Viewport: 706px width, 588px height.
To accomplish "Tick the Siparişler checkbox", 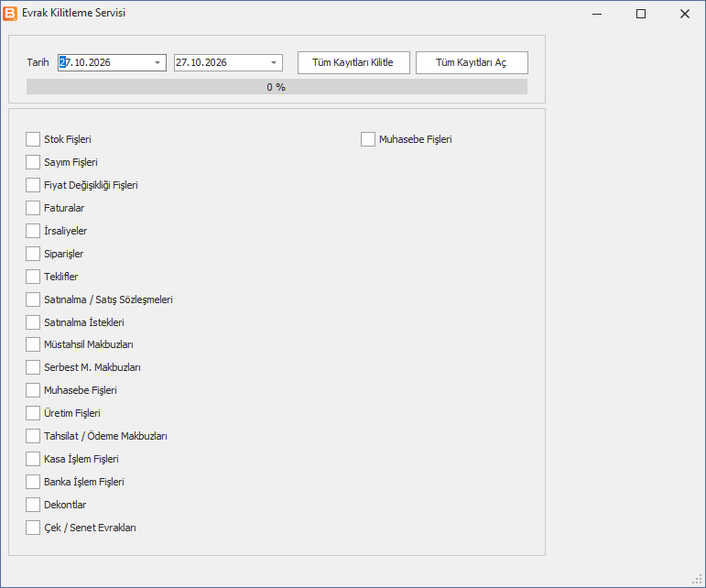I will tap(33, 254).
